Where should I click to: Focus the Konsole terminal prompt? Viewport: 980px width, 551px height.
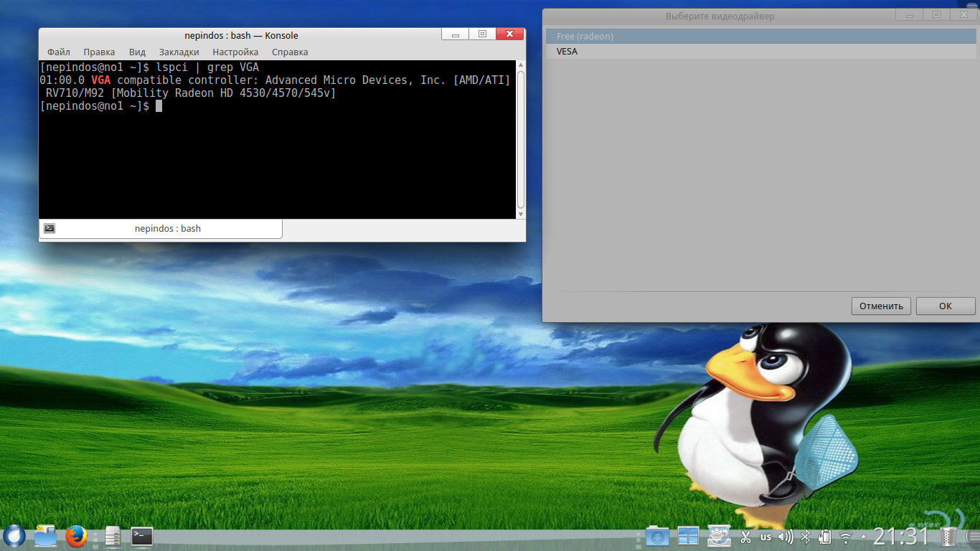(x=159, y=106)
